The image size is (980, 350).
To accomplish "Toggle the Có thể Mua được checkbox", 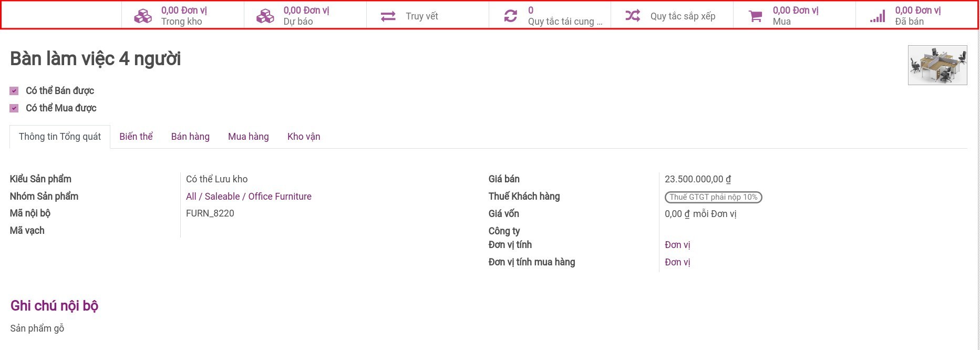I will tap(14, 108).
